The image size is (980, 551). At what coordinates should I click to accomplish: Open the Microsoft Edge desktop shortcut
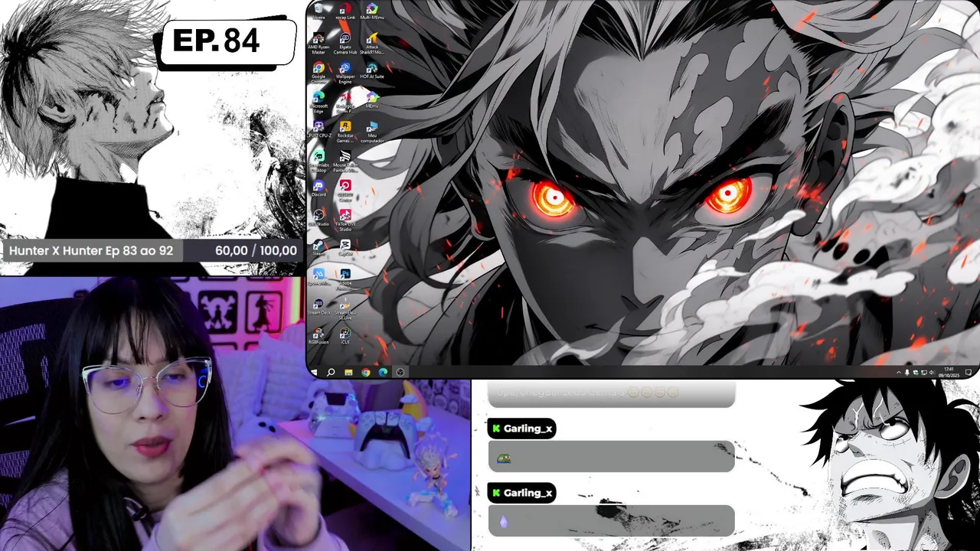pyautogui.click(x=318, y=100)
